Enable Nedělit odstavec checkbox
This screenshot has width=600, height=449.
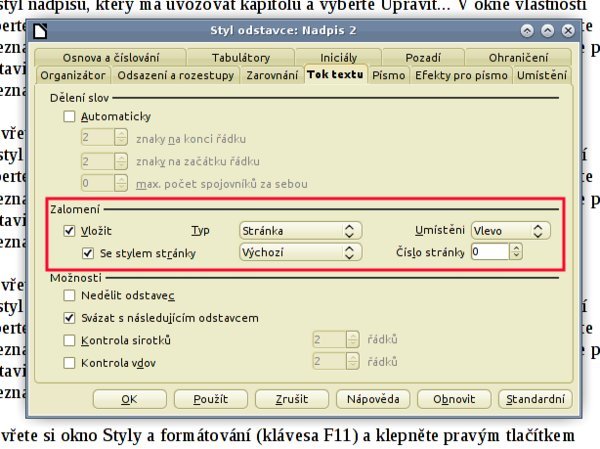tap(69, 295)
